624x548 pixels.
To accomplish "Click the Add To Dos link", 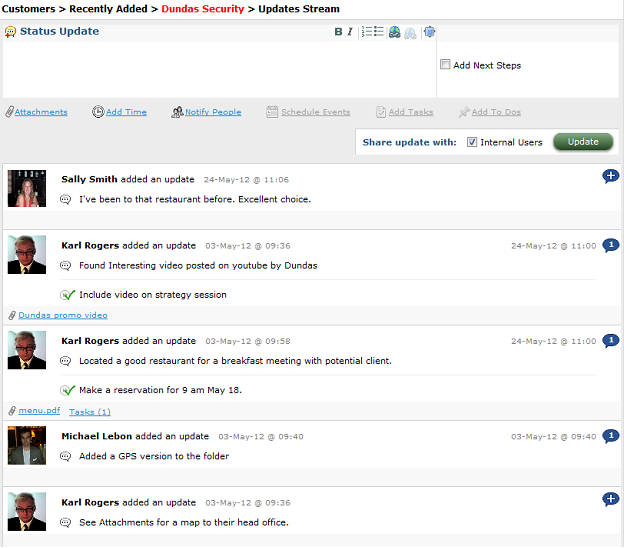I will click(x=496, y=112).
